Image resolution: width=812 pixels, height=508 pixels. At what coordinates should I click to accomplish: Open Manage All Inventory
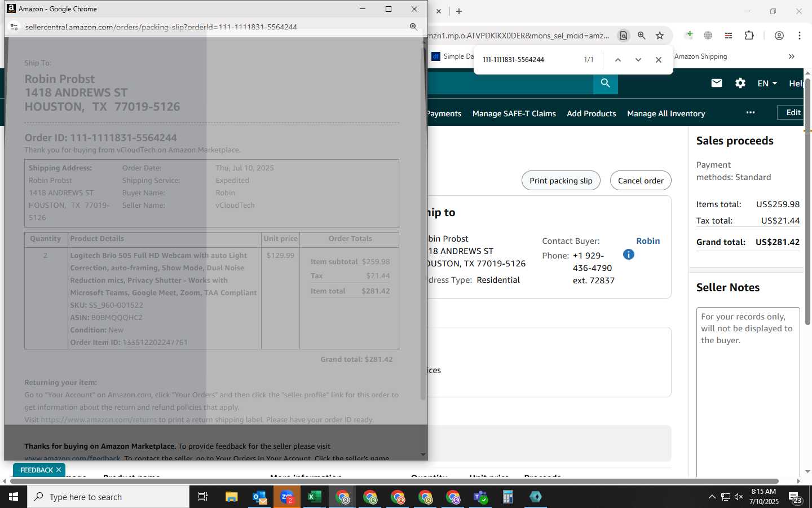(666, 113)
